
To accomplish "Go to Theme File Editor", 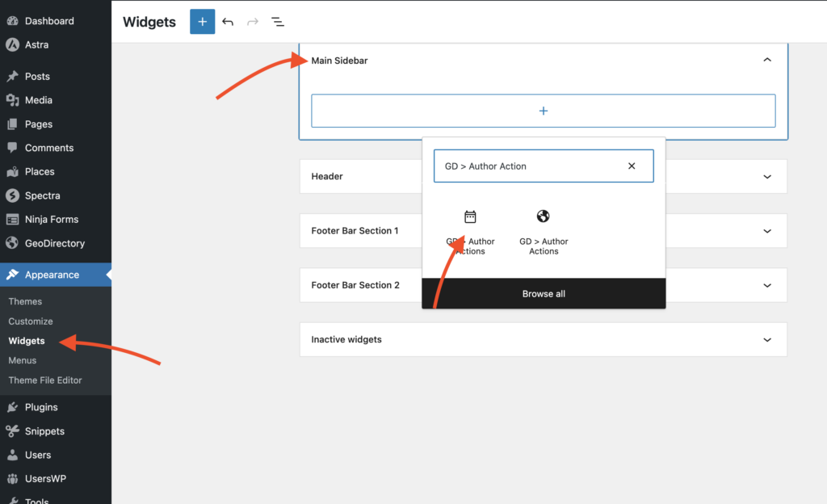I will tap(45, 380).
